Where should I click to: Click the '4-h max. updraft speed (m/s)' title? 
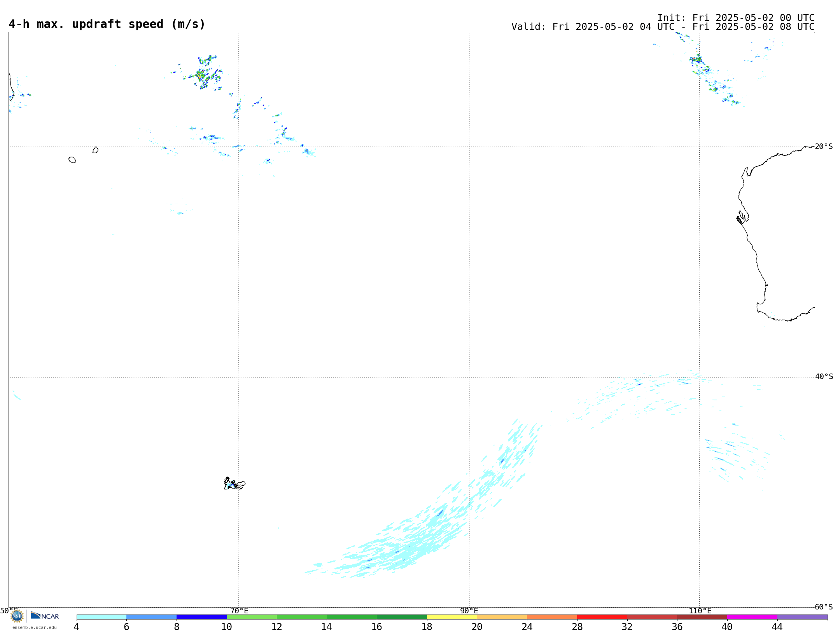coord(107,24)
